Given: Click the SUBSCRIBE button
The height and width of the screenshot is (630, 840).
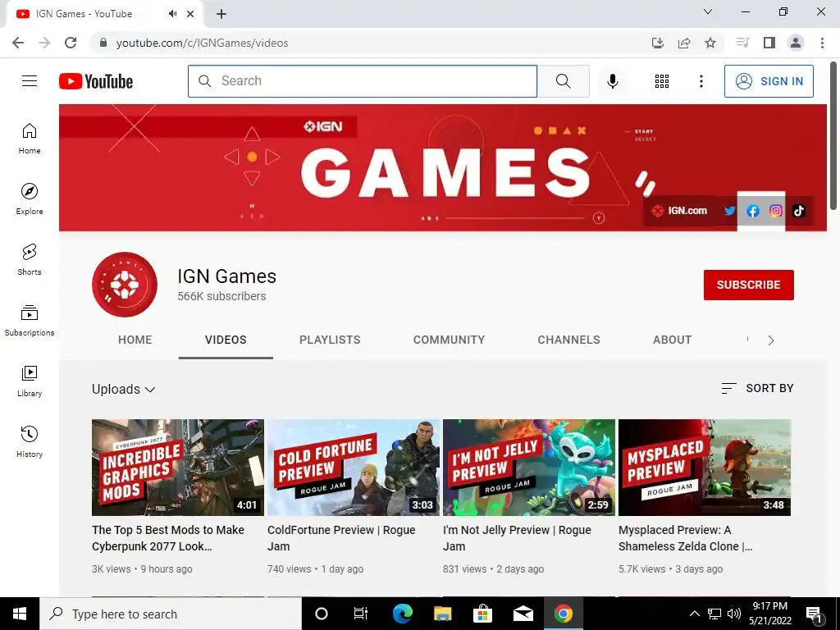Looking at the screenshot, I should click(x=748, y=285).
